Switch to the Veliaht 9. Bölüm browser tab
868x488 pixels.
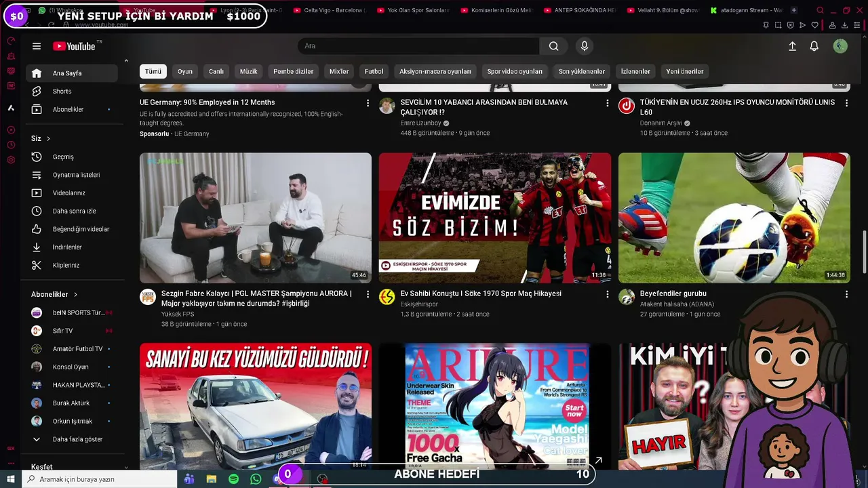pos(663,10)
